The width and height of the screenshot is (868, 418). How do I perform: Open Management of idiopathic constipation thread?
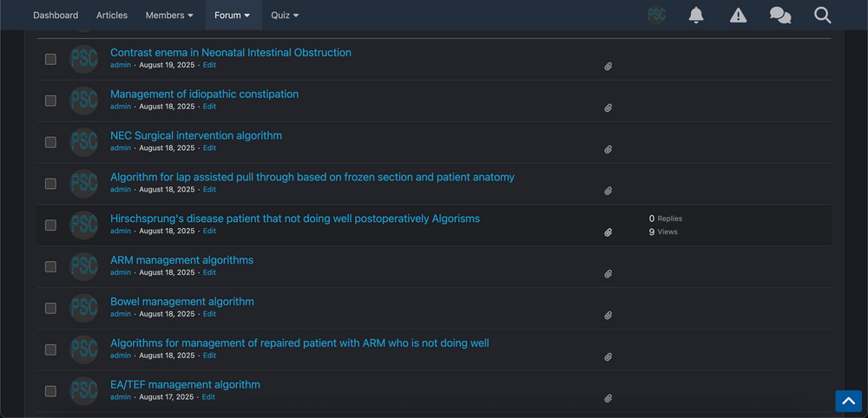(204, 94)
